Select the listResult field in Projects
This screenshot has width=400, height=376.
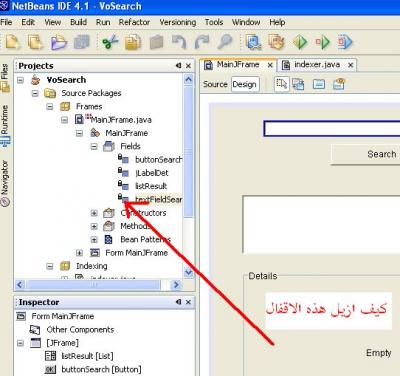tap(151, 186)
